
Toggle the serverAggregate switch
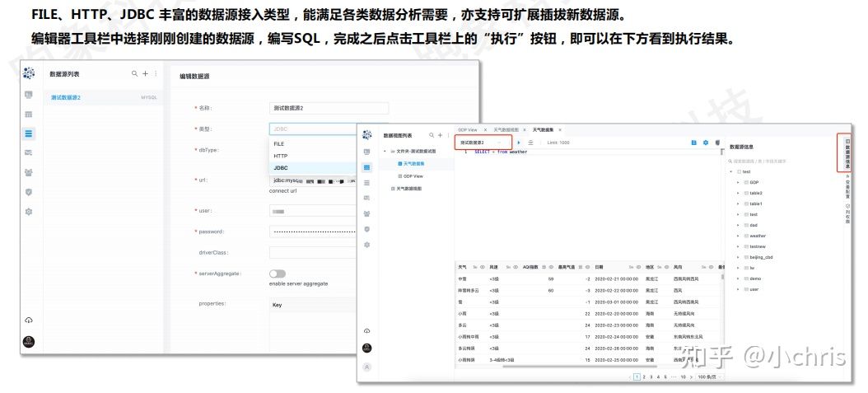(278, 274)
